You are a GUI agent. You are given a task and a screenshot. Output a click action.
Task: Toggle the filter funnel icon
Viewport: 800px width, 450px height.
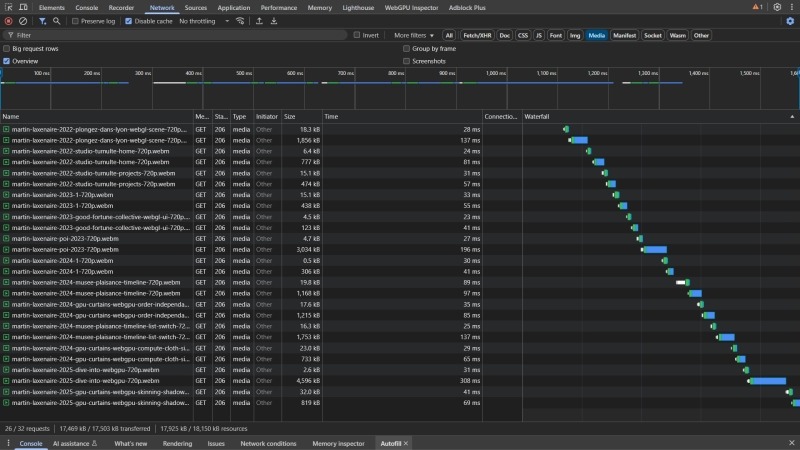[42, 21]
